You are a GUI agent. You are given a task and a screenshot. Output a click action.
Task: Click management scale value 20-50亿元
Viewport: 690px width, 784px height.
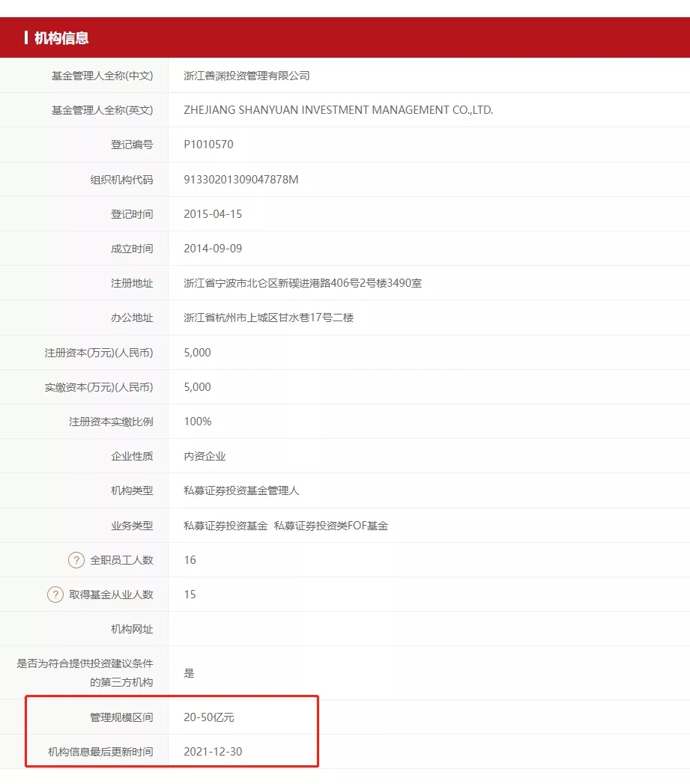coord(209,717)
